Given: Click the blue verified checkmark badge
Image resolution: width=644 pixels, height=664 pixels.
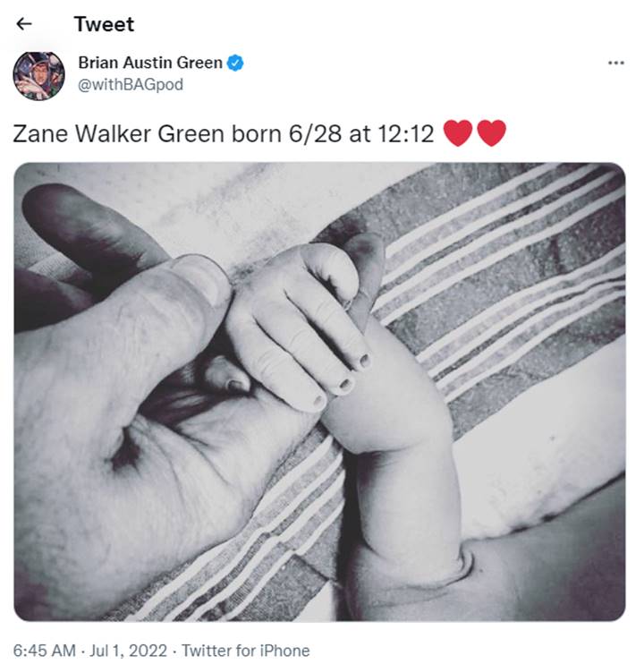Looking at the screenshot, I should pos(235,64).
